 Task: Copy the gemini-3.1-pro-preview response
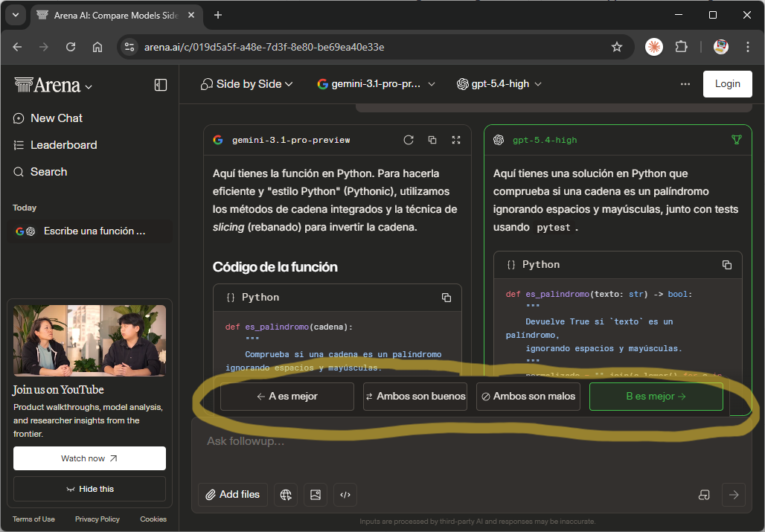[x=432, y=140]
